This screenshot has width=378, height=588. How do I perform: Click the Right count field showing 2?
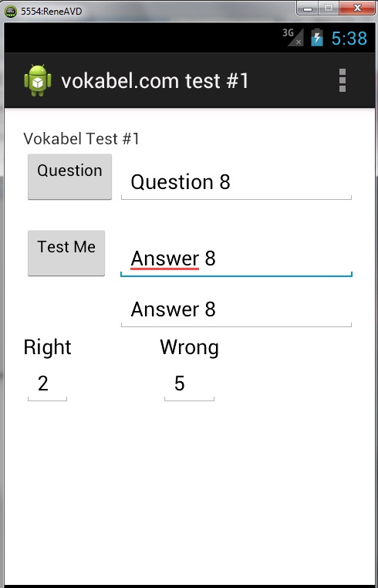pyautogui.click(x=47, y=384)
